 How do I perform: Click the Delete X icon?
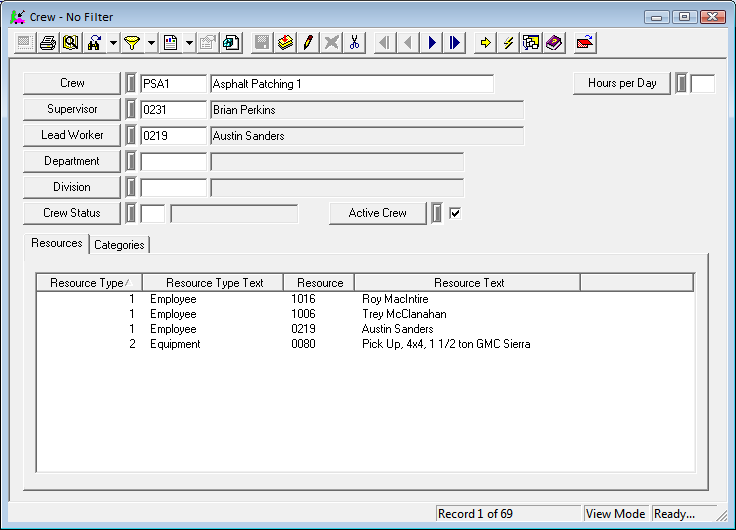331,43
